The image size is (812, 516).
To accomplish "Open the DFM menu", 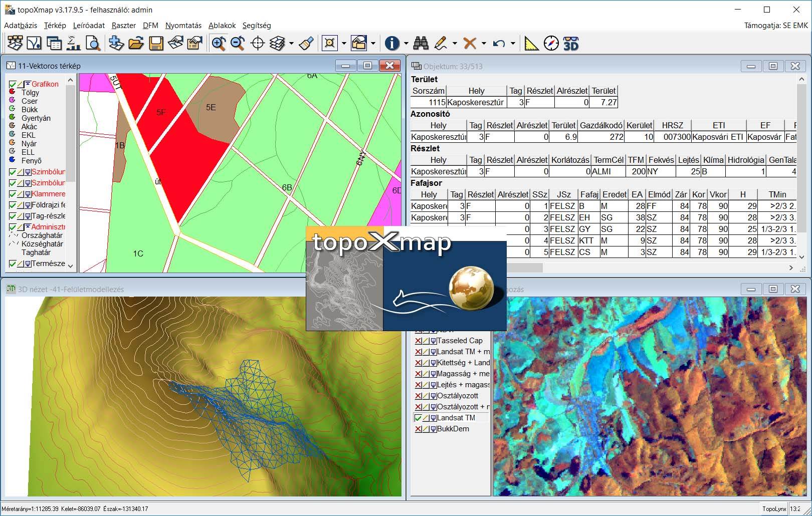I will pyautogui.click(x=150, y=25).
